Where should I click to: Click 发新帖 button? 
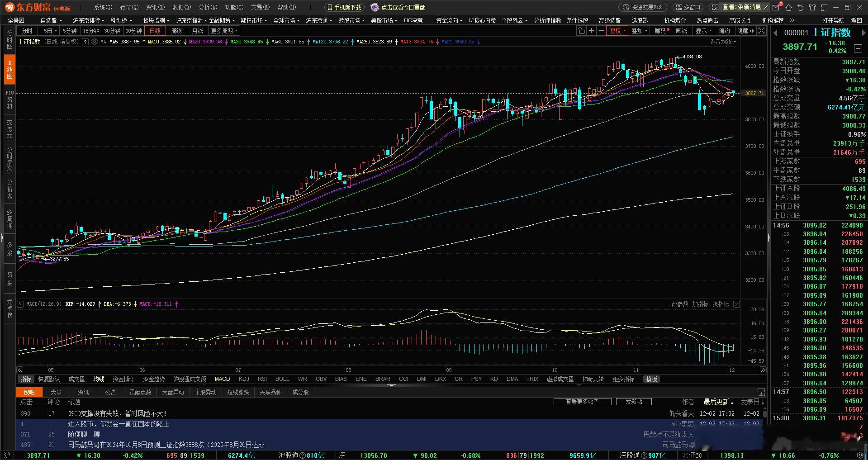click(634, 402)
